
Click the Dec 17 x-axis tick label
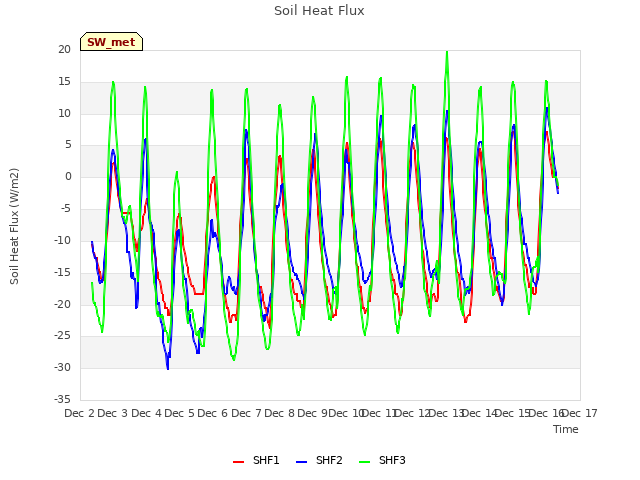tap(582, 413)
